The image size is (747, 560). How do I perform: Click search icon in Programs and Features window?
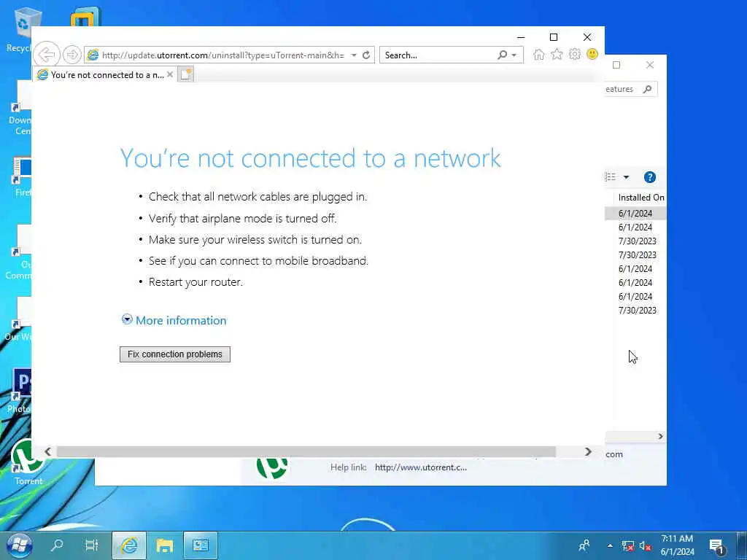click(x=647, y=89)
